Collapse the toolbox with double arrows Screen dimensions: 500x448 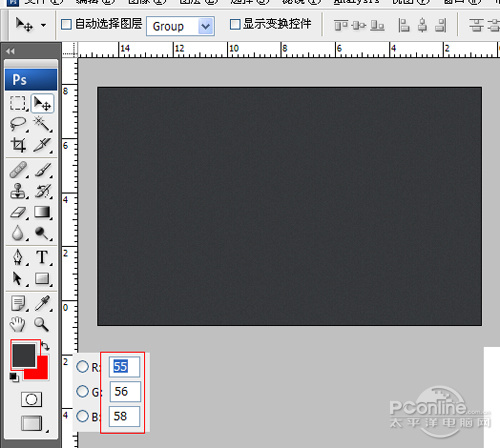click(x=10, y=51)
